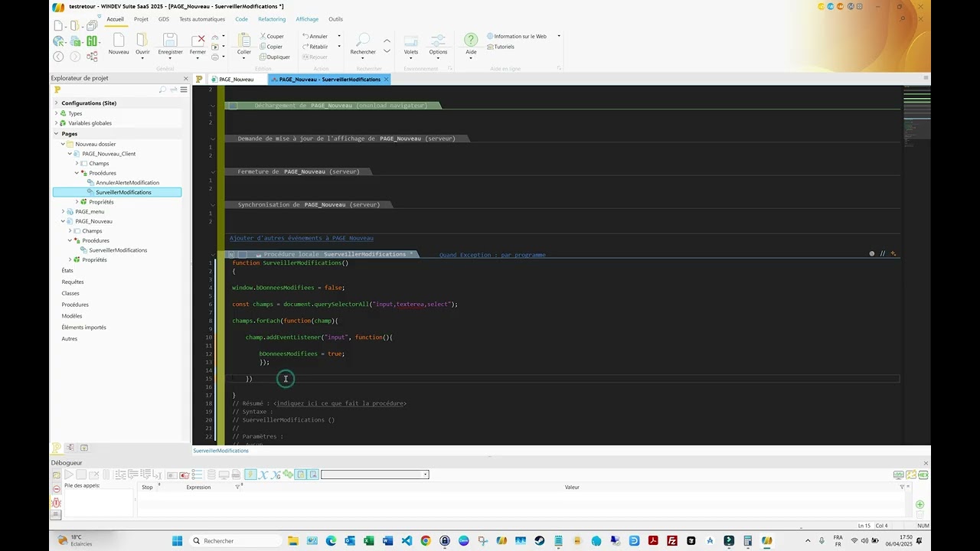Click the debugger HEX display icon
The width and height of the screenshot is (980, 551).
coord(923,474)
